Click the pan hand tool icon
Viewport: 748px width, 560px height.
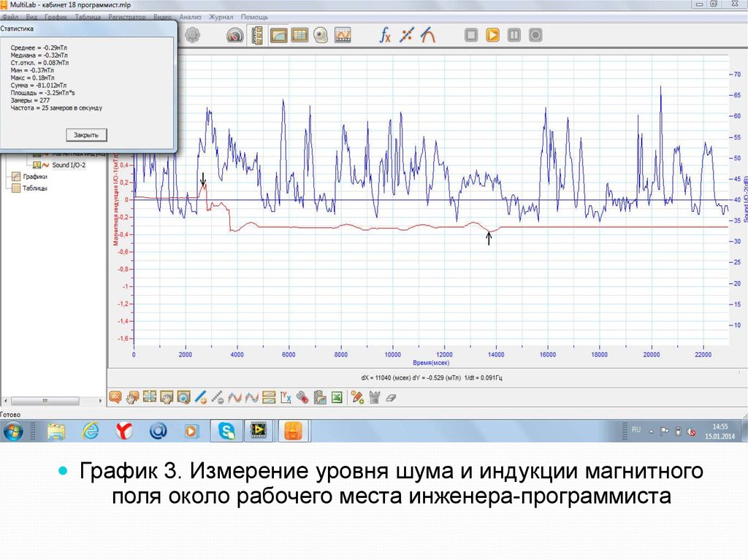click(x=132, y=397)
